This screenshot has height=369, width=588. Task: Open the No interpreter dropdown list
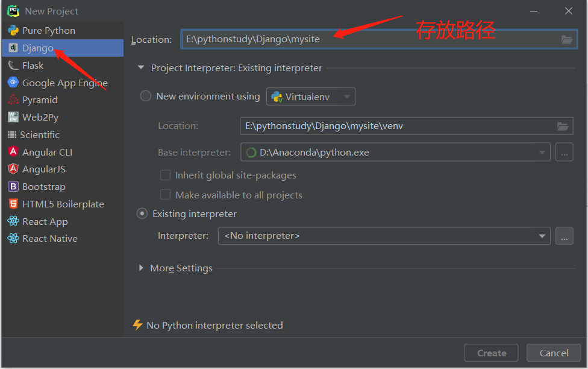tap(384, 236)
